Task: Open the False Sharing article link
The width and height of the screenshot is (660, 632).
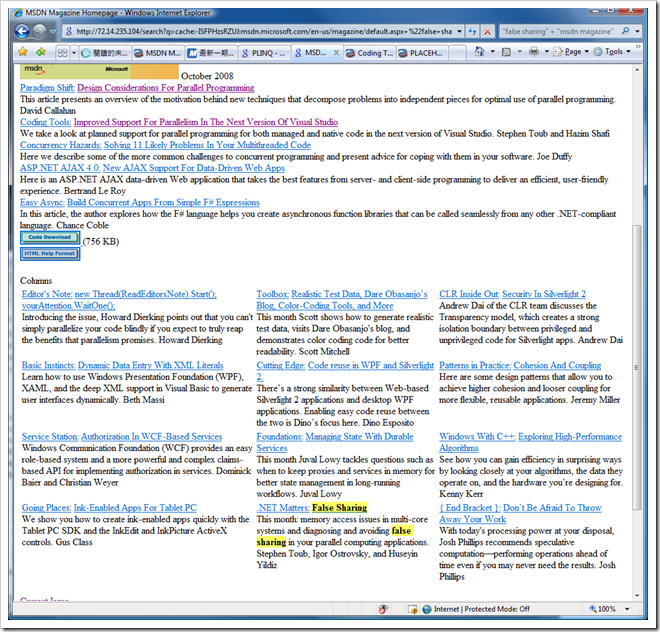Action: click(x=340, y=508)
